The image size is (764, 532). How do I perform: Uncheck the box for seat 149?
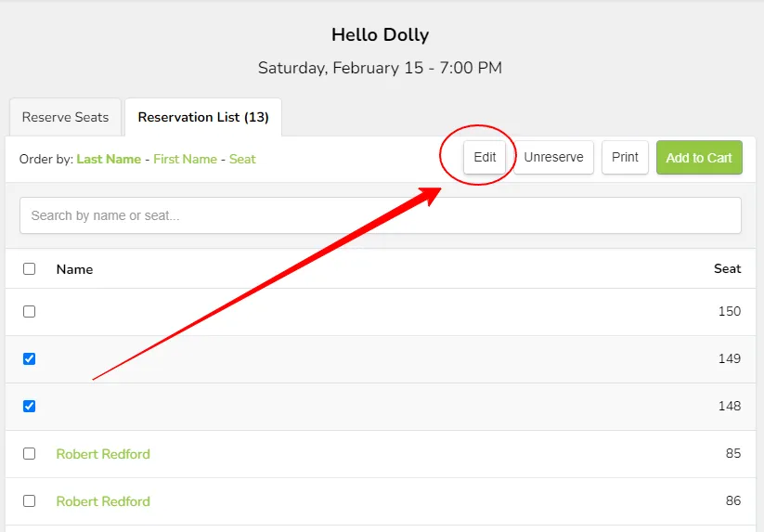29,359
